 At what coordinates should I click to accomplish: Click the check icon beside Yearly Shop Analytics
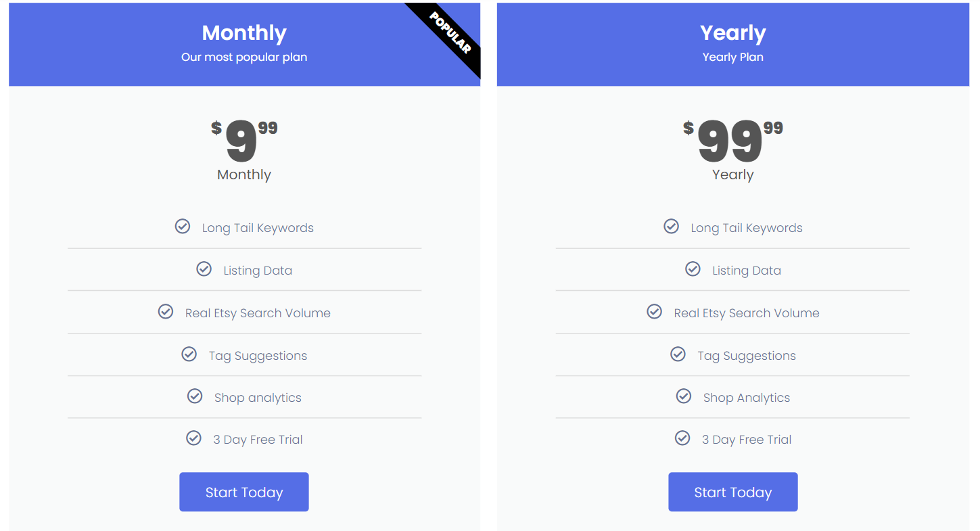684,396
